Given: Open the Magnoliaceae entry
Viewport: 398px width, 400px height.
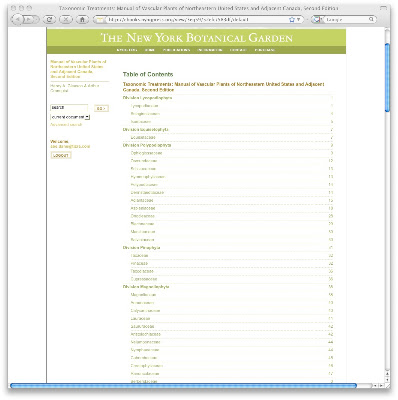Looking at the screenshot, I should [143, 295].
